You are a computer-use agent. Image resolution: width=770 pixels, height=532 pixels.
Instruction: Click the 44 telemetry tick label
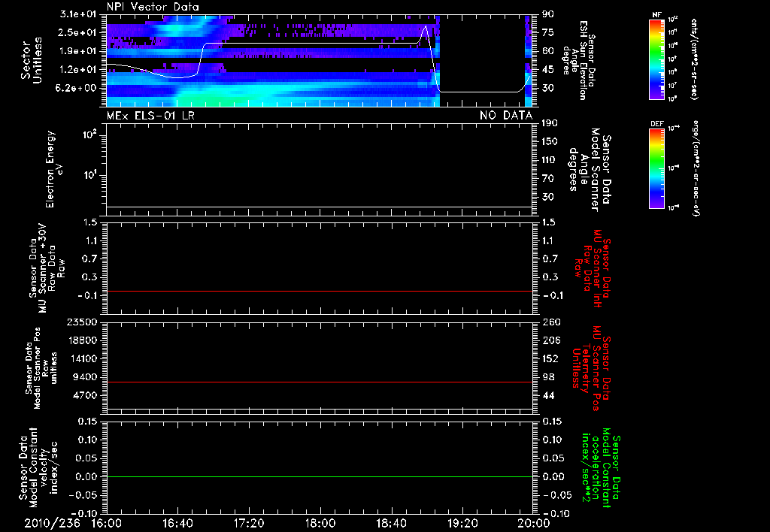tap(547, 395)
